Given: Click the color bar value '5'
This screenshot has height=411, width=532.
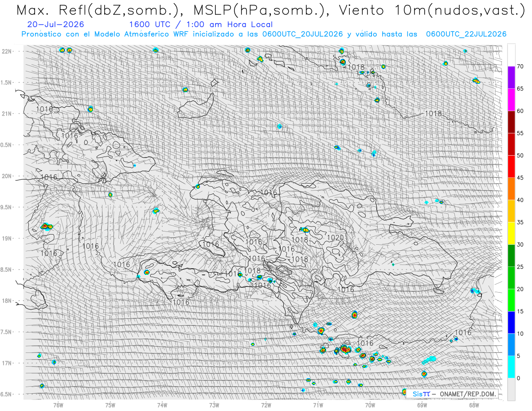Looking at the screenshot, I should pos(518,356).
